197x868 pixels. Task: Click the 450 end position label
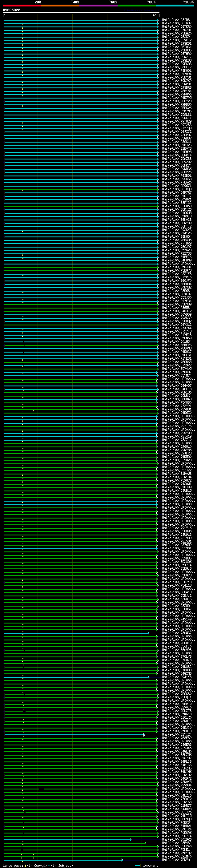point(155,15)
